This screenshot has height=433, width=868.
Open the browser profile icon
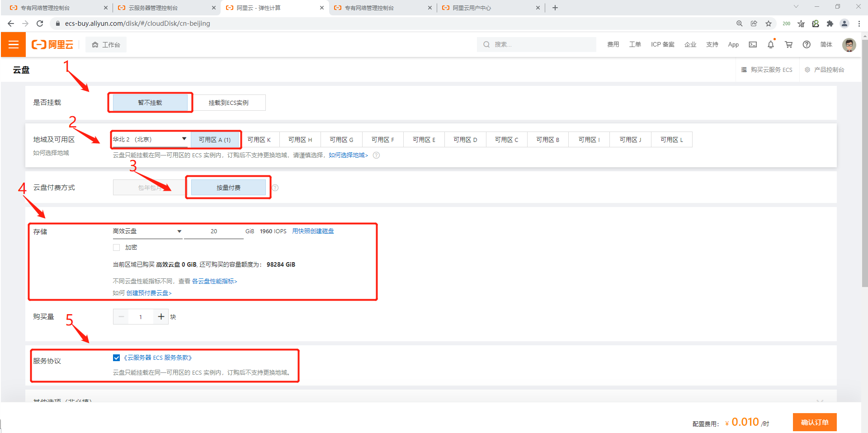click(844, 24)
